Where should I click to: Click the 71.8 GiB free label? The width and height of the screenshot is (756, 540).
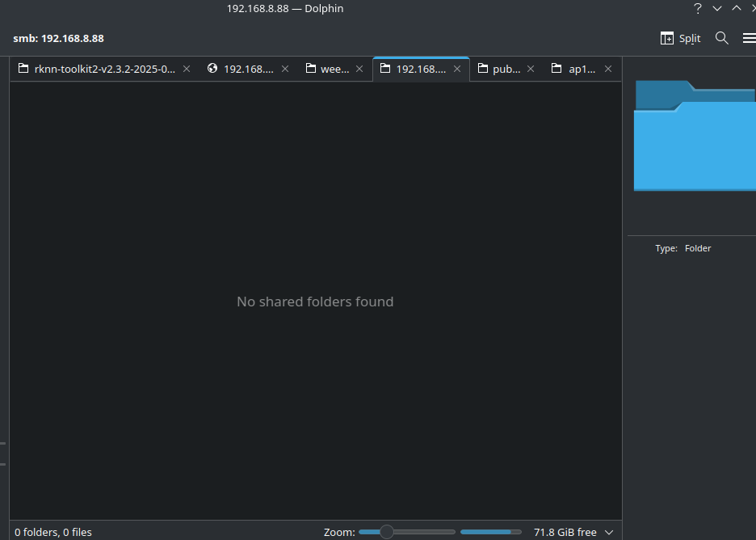click(x=565, y=532)
